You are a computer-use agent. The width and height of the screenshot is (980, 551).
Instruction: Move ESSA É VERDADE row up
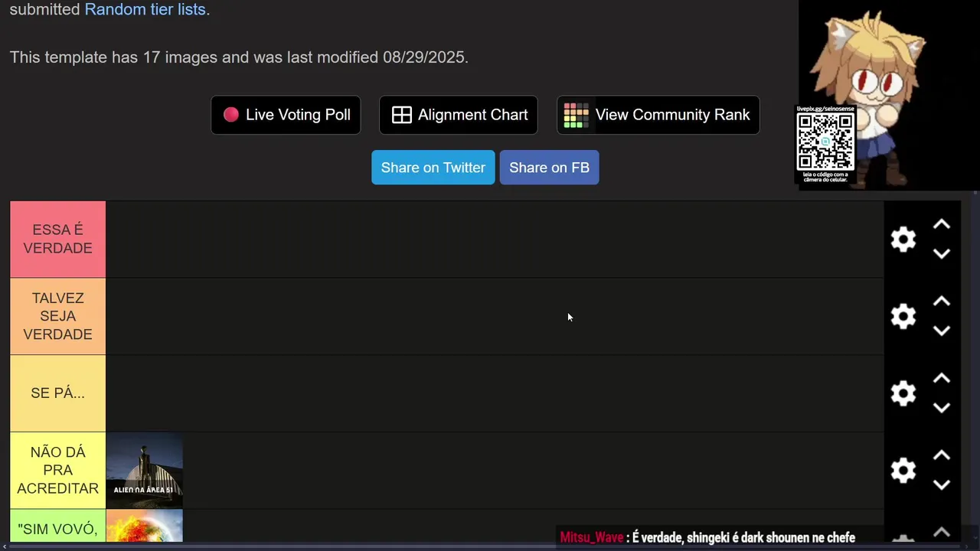click(x=942, y=225)
